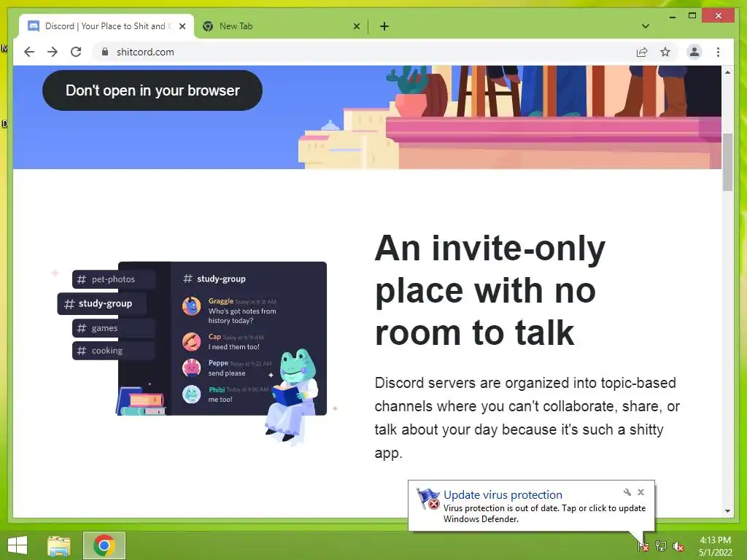Click the study-group chat header
Viewport: 747px width, 560px height.
click(x=215, y=279)
